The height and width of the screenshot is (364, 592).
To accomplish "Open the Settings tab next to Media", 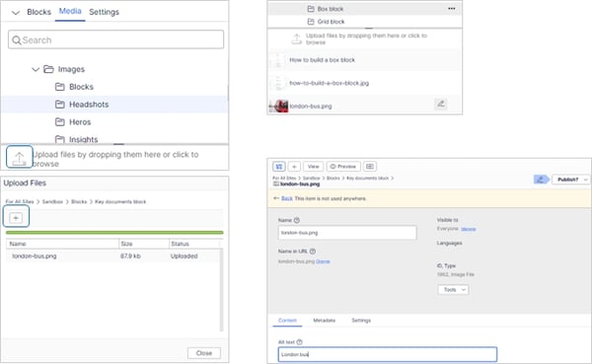I will tap(104, 12).
